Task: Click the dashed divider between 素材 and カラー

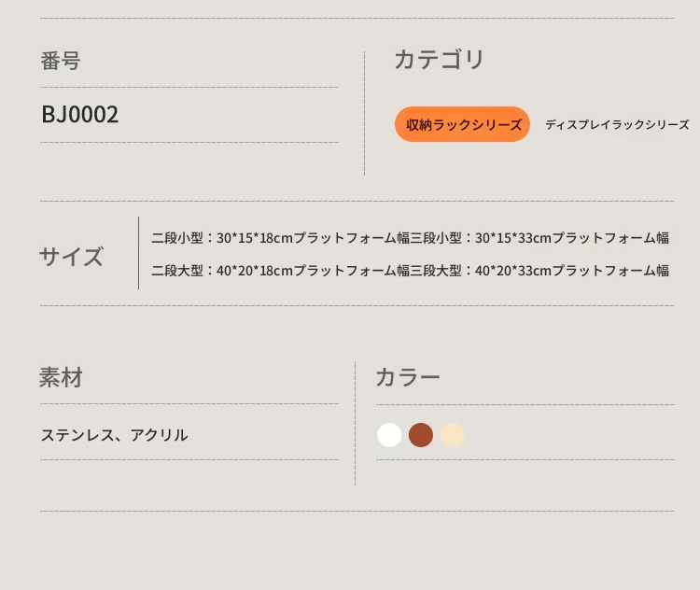Action: [355, 423]
